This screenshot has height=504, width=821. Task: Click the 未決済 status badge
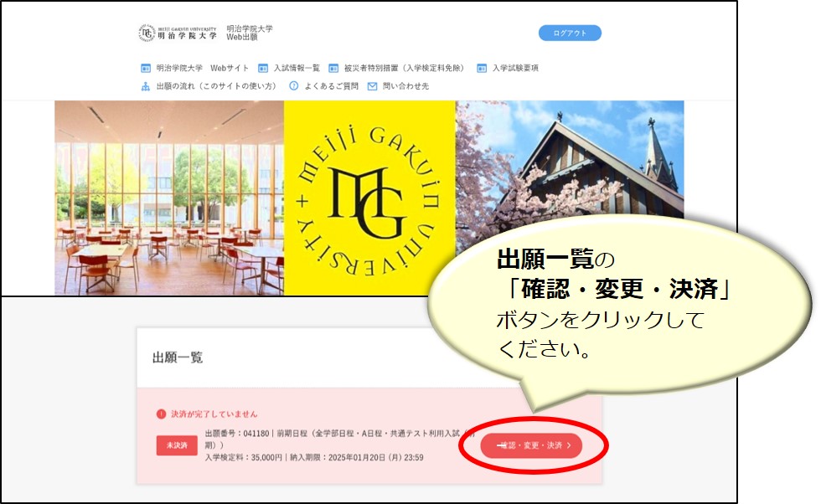click(x=177, y=445)
